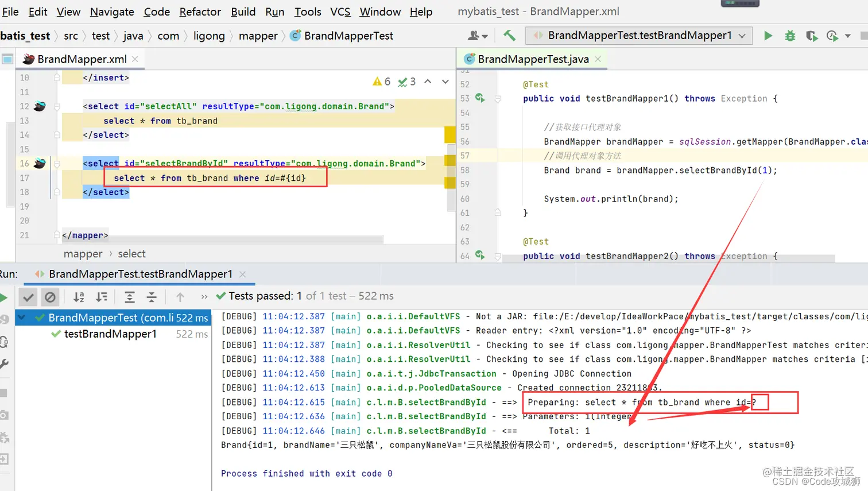This screenshot has height=491, width=868.
Task: Switch to BrandMapper.xml editor tab
Action: click(x=82, y=59)
